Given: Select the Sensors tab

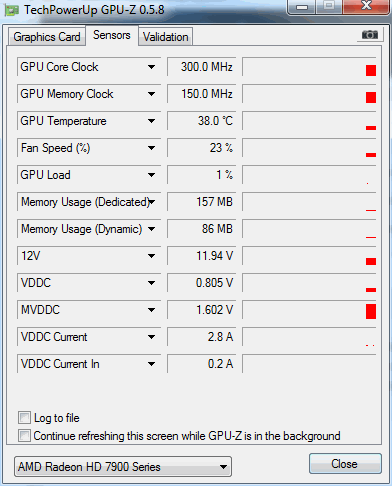Looking at the screenshot, I should point(112,35).
